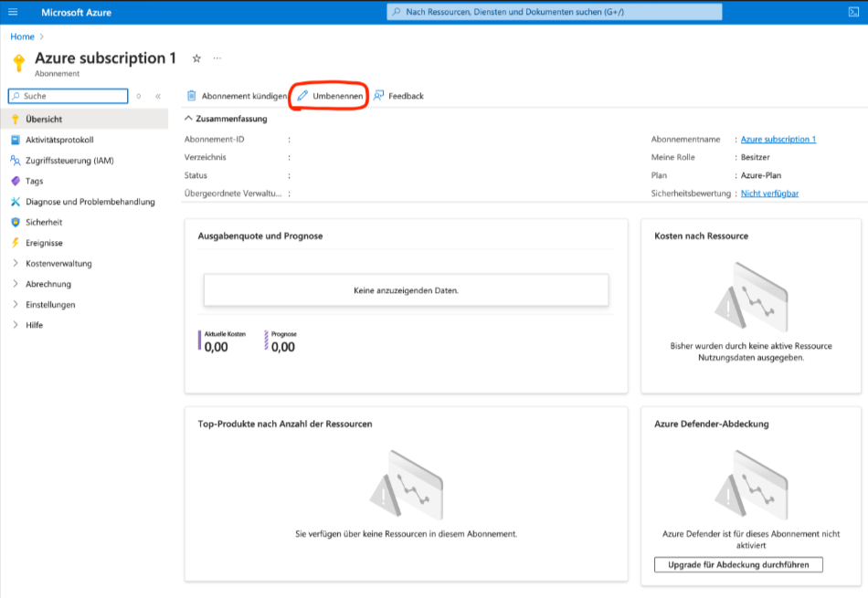Viewport: 868px width, 598px height.
Task: Expand the Einstellungen section
Action: (x=16, y=305)
